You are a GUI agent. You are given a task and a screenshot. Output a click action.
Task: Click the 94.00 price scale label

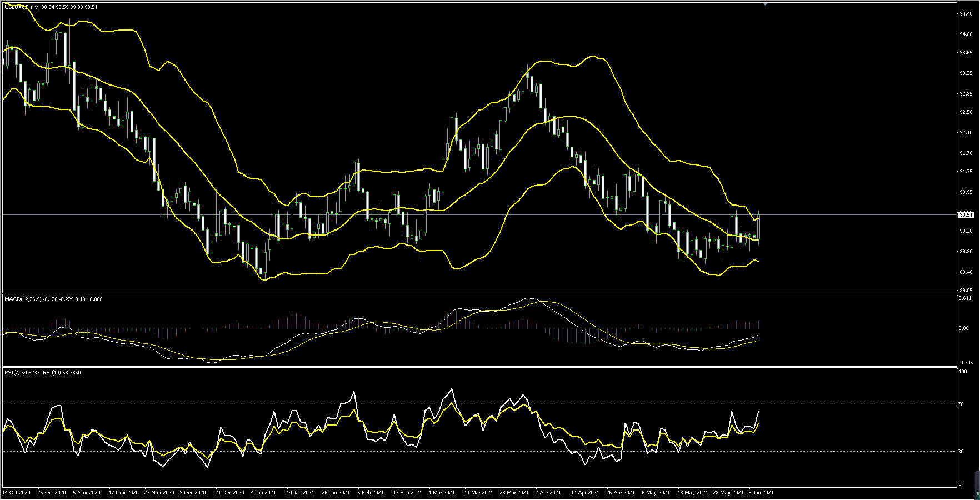click(966, 34)
